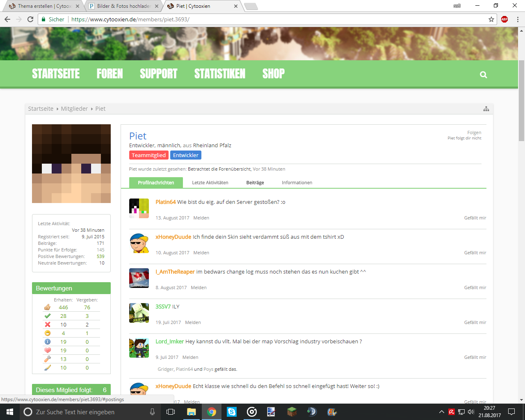Image resolution: width=525 pixels, height=420 pixels.
Task: Open Windows Start menu
Action: (10, 412)
